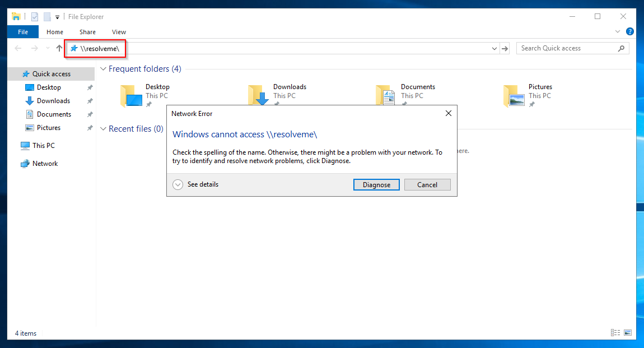The height and width of the screenshot is (348, 644).
Task: Select Desktop in the navigation pane
Action: 49,87
